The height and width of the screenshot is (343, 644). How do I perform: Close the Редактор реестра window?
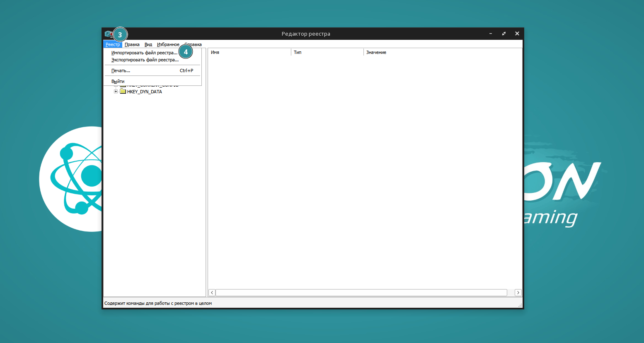(x=517, y=34)
